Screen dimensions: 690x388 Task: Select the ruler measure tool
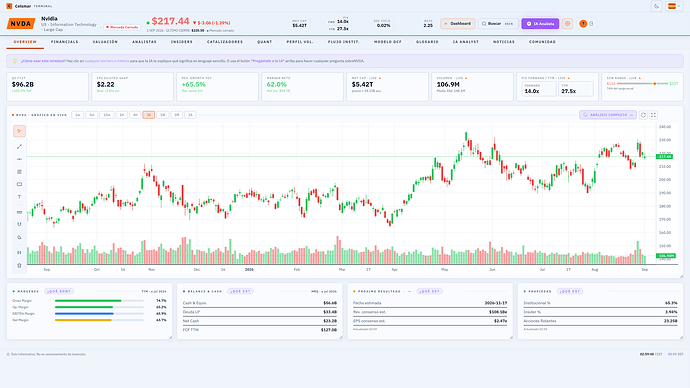[19, 212]
